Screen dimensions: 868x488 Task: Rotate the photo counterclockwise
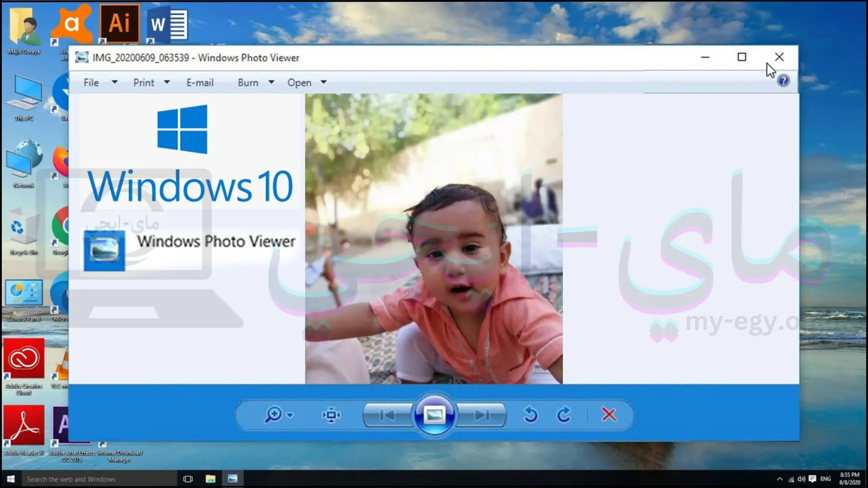click(531, 414)
